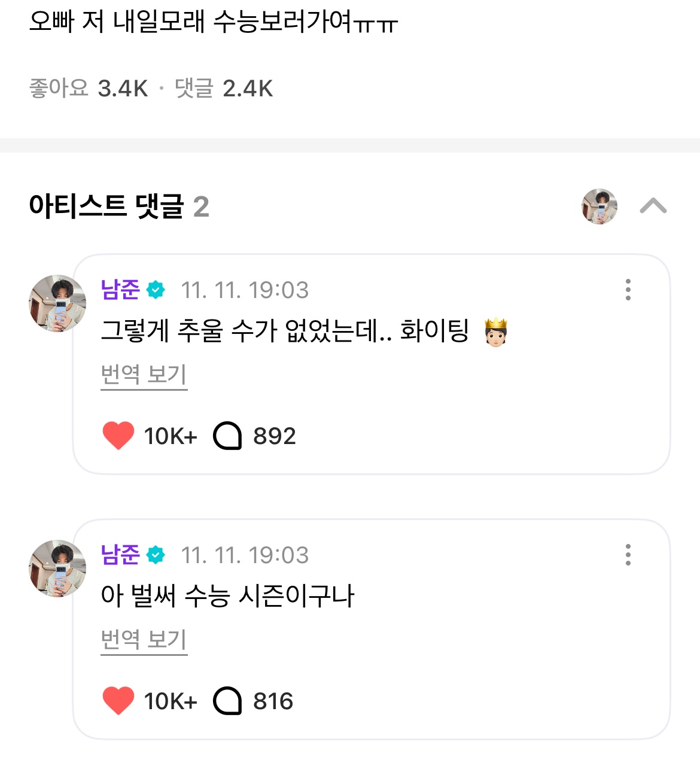Tap the verified badge on first comment

[x=156, y=290]
